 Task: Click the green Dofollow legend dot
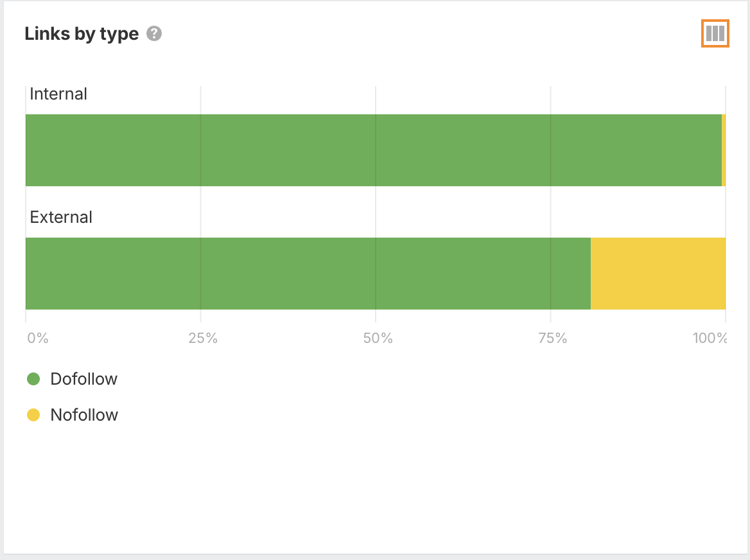tap(33, 379)
